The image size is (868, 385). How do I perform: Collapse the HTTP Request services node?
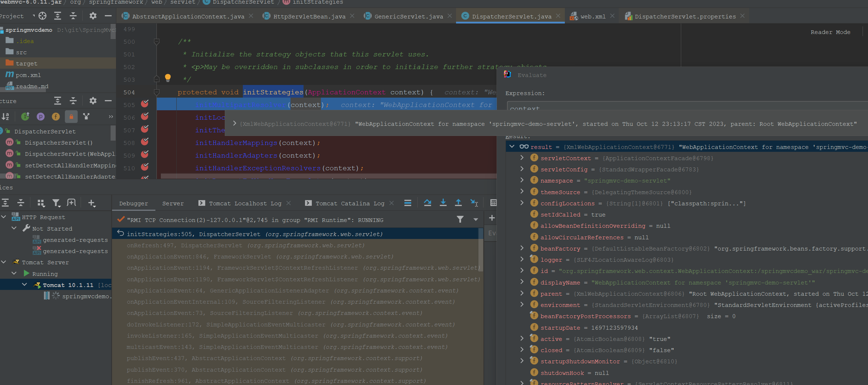click(x=4, y=217)
